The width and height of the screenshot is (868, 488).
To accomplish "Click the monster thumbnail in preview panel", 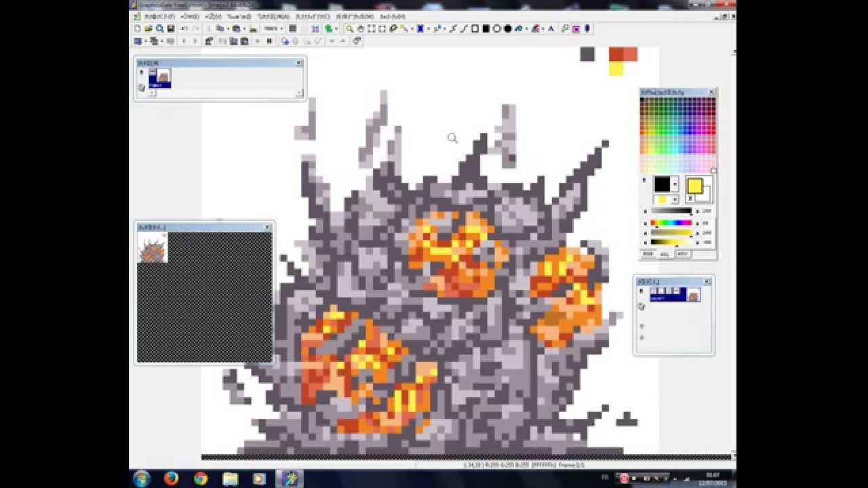I will [x=153, y=247].
